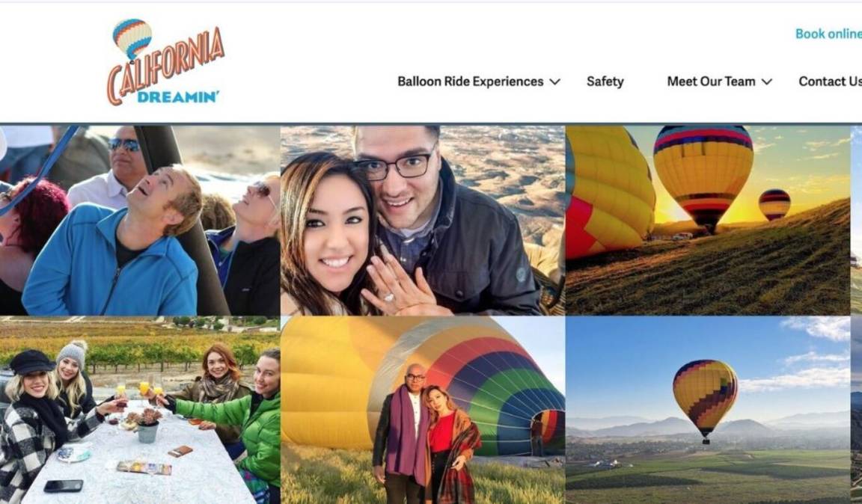Go to the Contact Us page

(x=830, y=82)
